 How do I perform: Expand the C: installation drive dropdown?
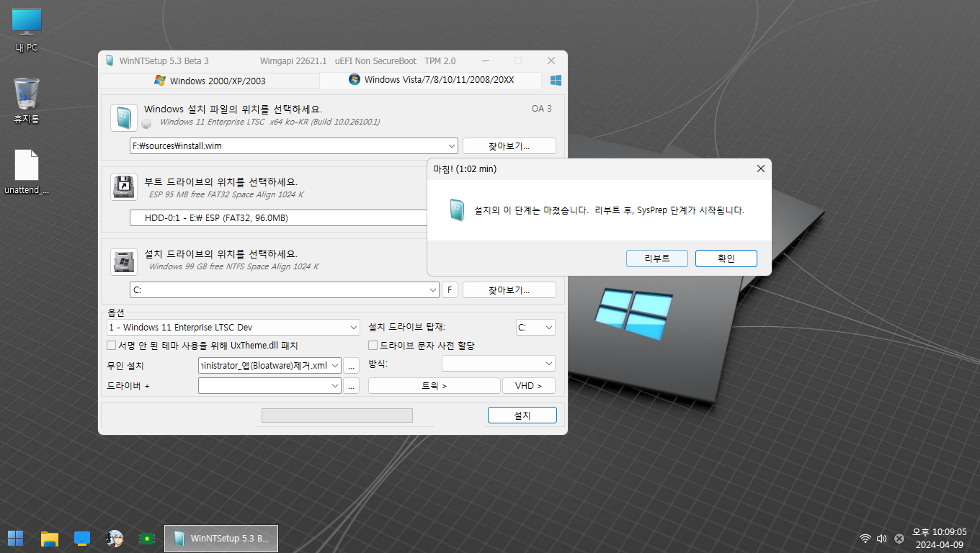(x=433, y=290)
